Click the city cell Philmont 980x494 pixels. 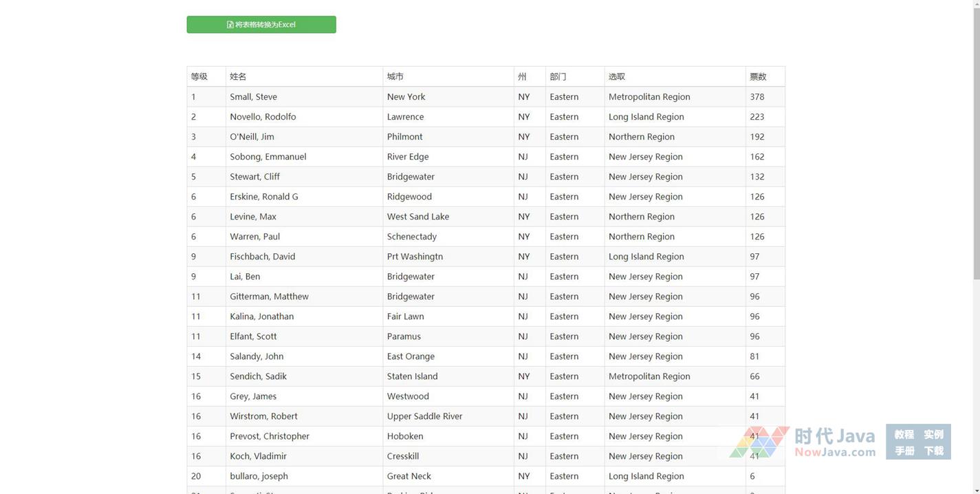(448, 137)
